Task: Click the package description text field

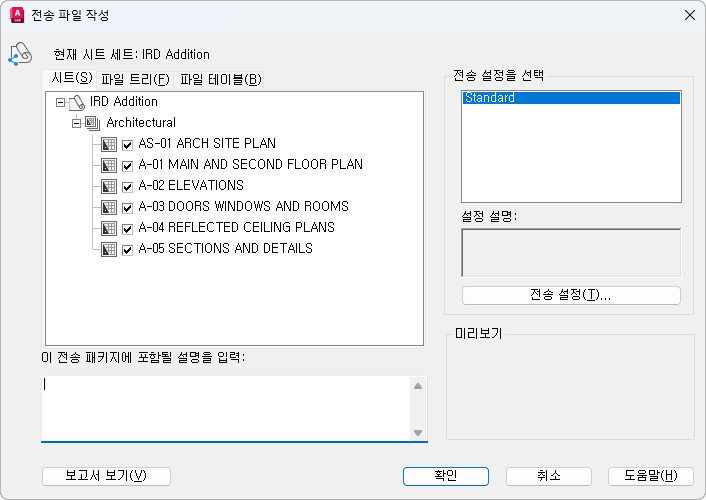Action: 225,406
